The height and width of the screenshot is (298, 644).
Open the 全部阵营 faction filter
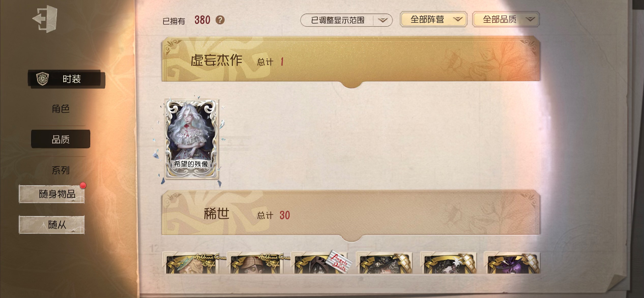[434, 19]
